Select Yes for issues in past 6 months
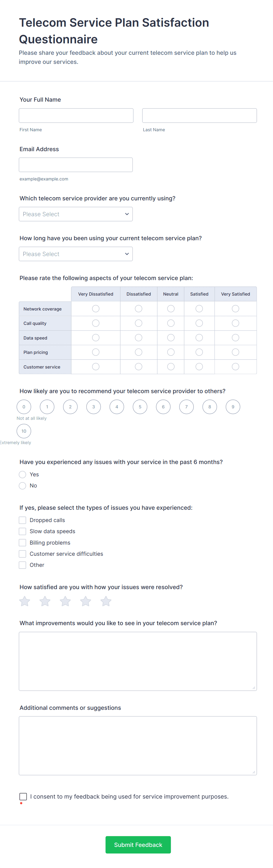The width and height of the screenshot is (273, 868). tap(22, 474)
